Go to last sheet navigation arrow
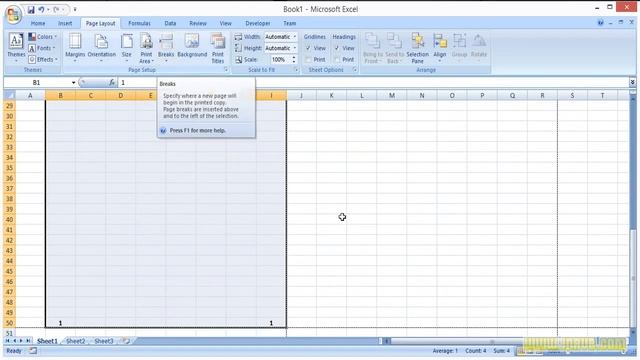Screen dimensions: 640x360 [x=28, y=341]
